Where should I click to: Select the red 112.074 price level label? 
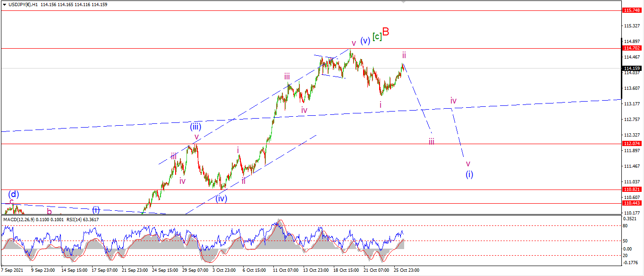coord(632,144)
